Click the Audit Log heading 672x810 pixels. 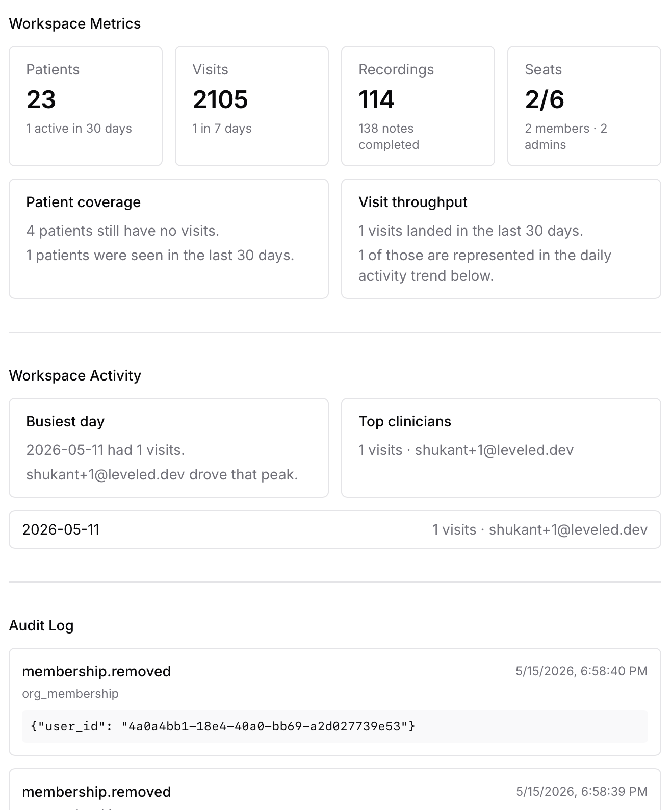click(41, 625)
